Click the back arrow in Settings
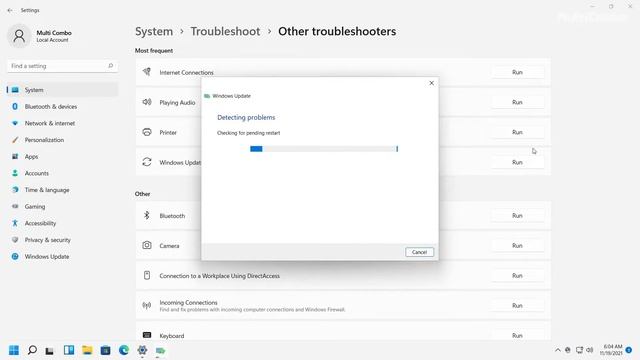The image size is (640, 360). click(x=10, y=10)
